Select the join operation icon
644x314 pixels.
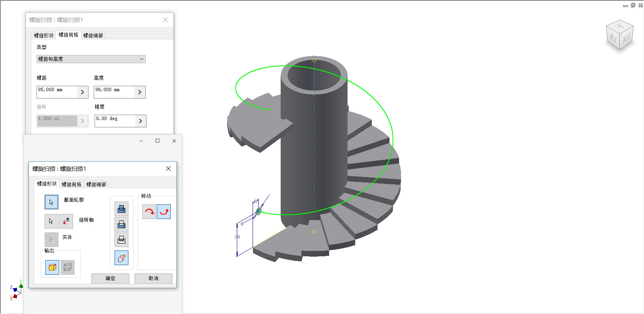[x=121, y=209]
